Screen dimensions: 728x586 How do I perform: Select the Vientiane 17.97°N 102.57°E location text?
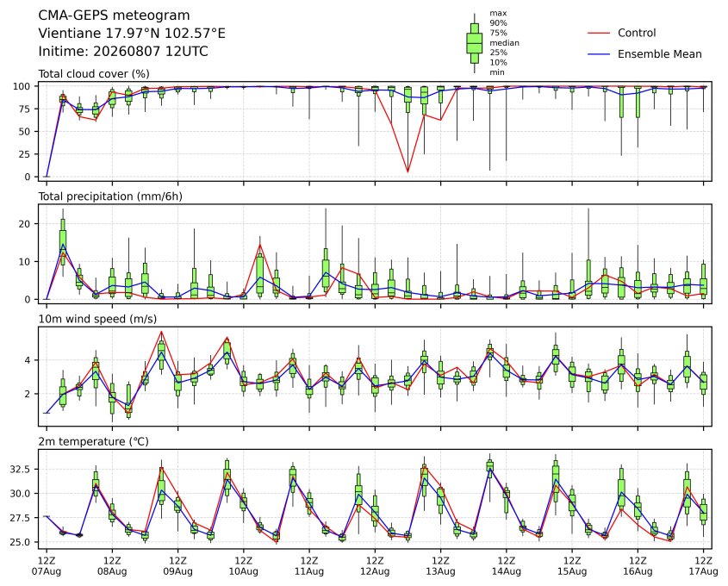[x=132, y=34]
